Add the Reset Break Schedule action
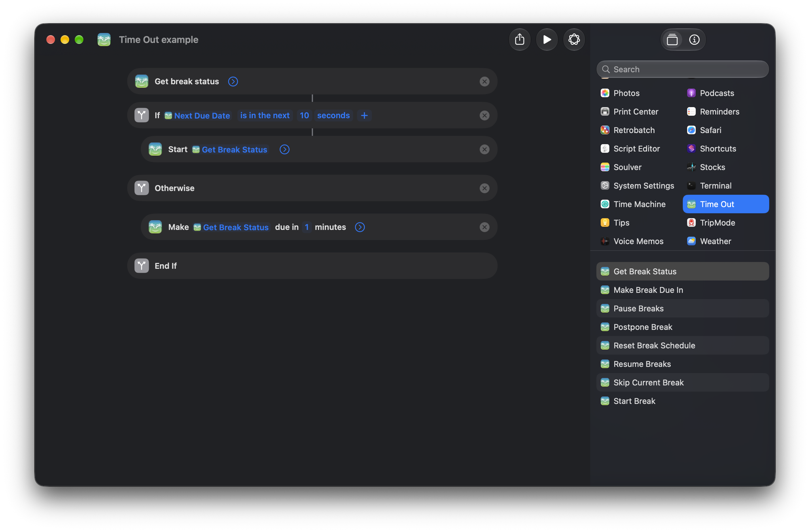This screenshot has width=810, height=532. pyautogui.click(x=682, y=345)
